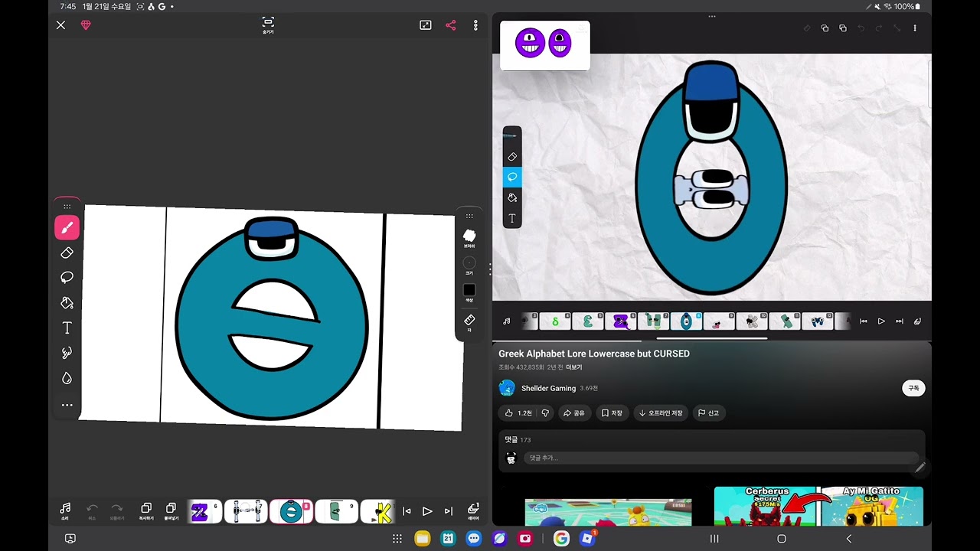980x551 pixels.
Task: Play the animation in the editor
Action: (x=427, y=511)
